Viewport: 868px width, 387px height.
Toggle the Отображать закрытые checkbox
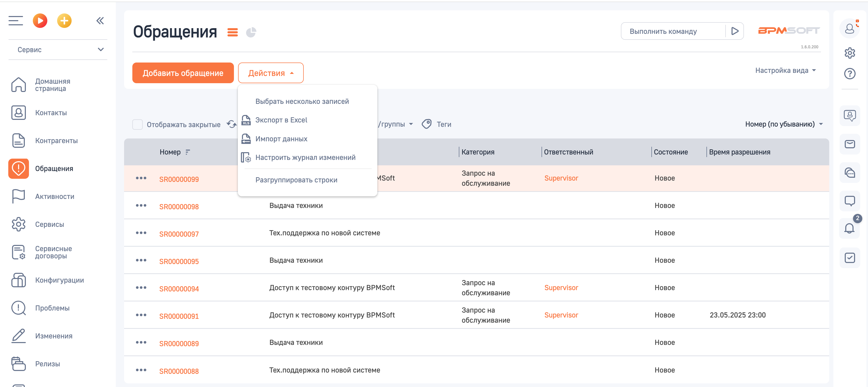pos(137,125)
